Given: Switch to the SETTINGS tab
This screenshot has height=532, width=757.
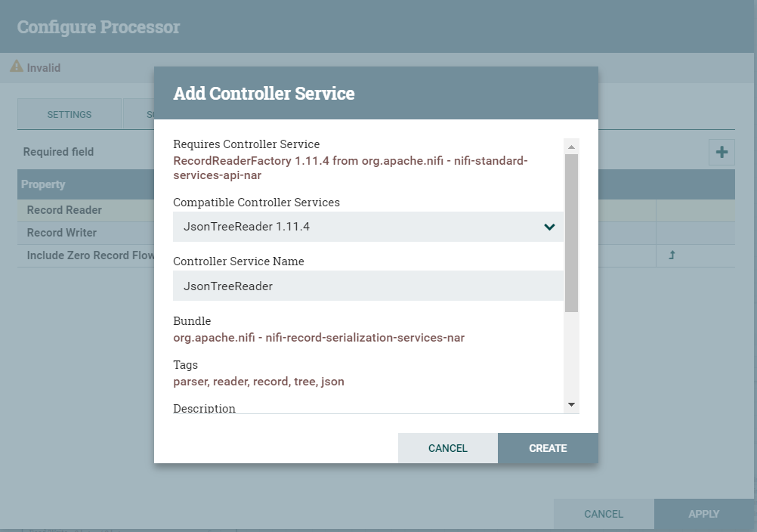Looking at the screenshot, I should 69,114.
